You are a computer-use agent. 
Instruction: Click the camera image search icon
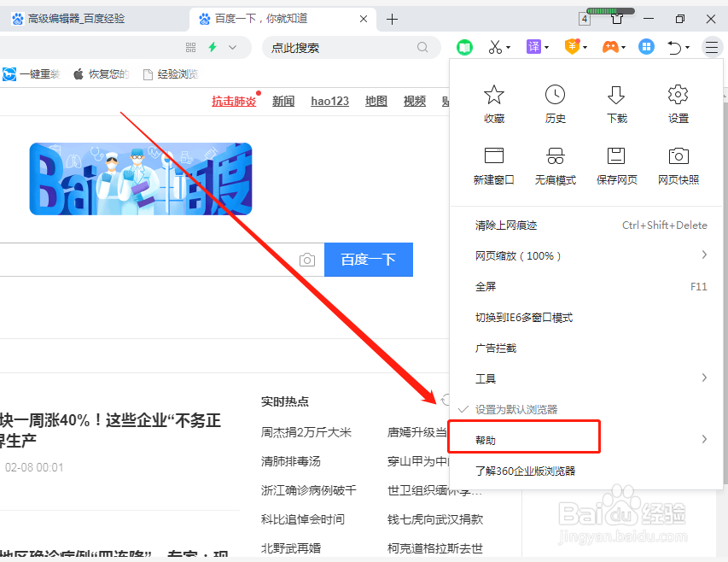[x=307, y=260]
